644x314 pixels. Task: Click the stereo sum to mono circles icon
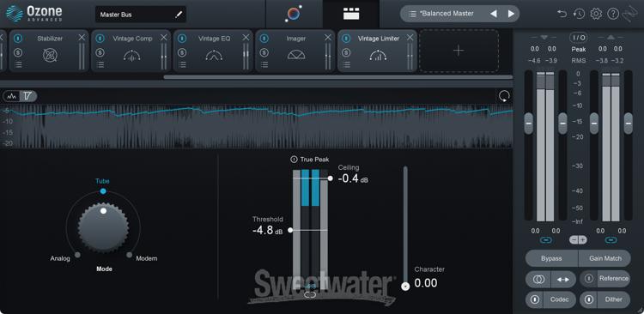pyautogui.click(x=538, y=279)
